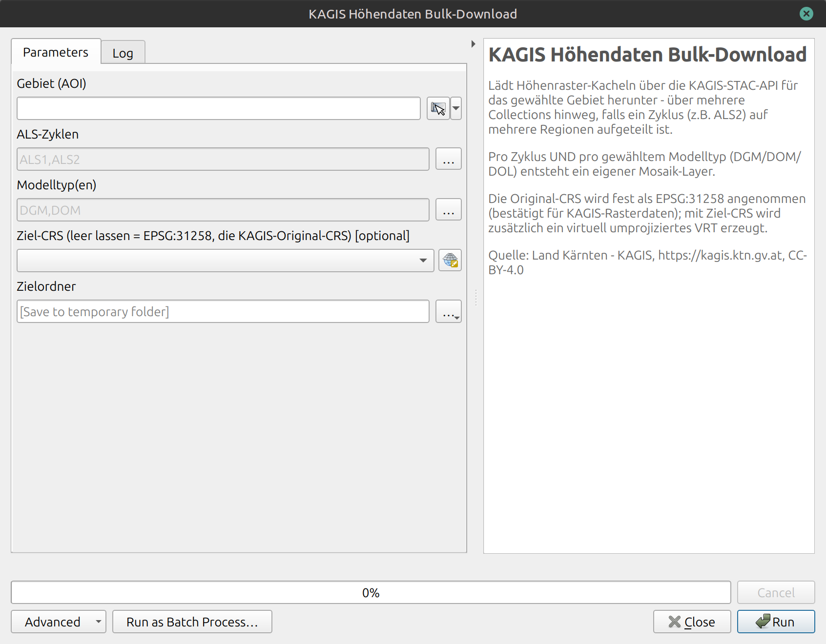The image size is (826, 644).
Task: Click the Run button
Action: tap(776, 622)
